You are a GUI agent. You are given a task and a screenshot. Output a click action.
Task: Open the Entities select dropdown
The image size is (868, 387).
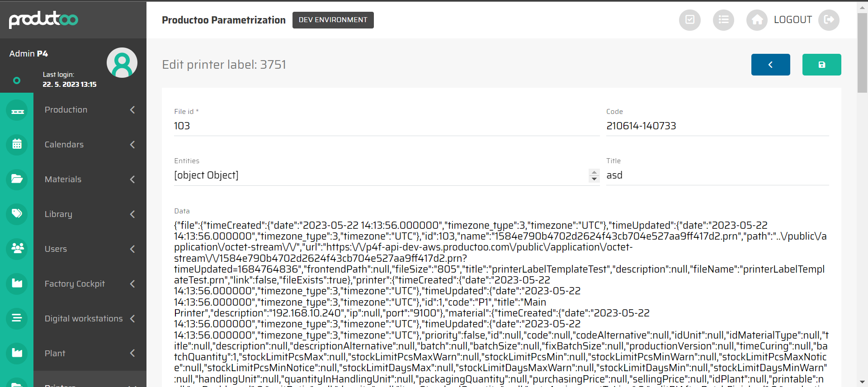pos(386,175)
